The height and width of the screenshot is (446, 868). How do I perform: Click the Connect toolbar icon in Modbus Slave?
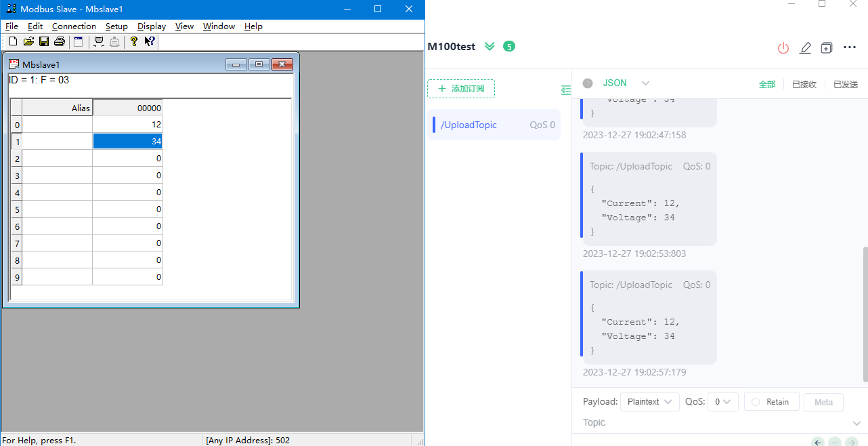[99, 42]
